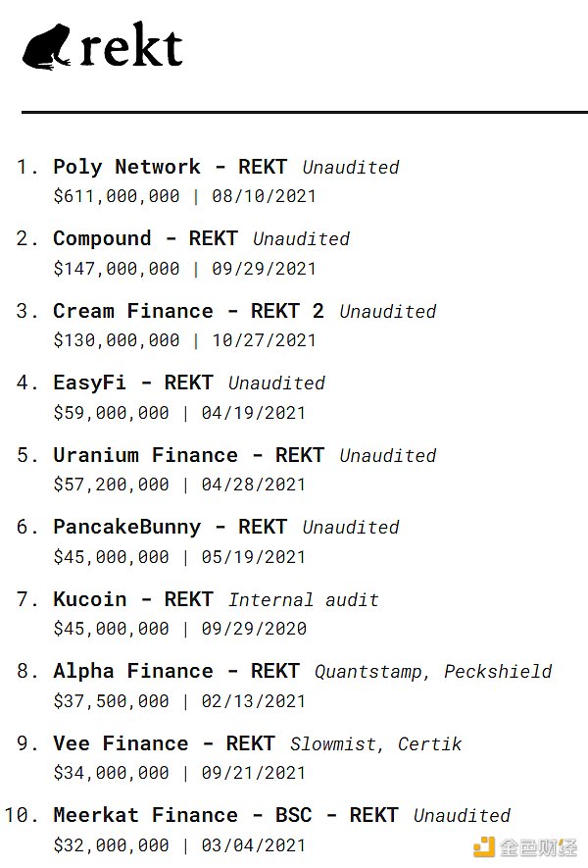Image resolution: width=588 pixels, height=868 pixels.
Task: Open the EasyFi - REKT entry
Action: coord(132,383)
